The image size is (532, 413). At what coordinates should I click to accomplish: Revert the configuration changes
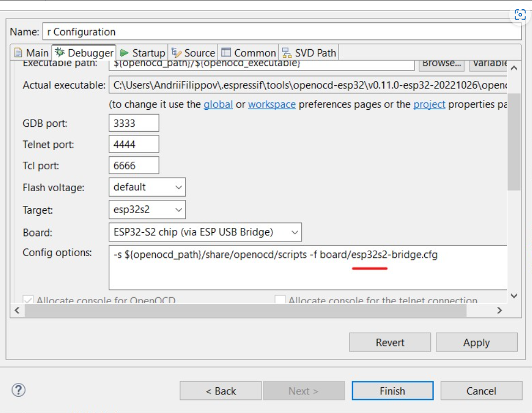click(x=390, y=342)
